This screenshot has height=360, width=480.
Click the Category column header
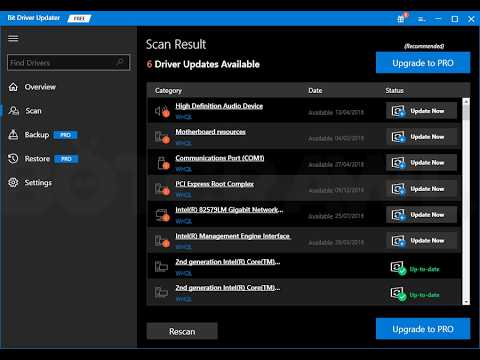tap(168, 91)
